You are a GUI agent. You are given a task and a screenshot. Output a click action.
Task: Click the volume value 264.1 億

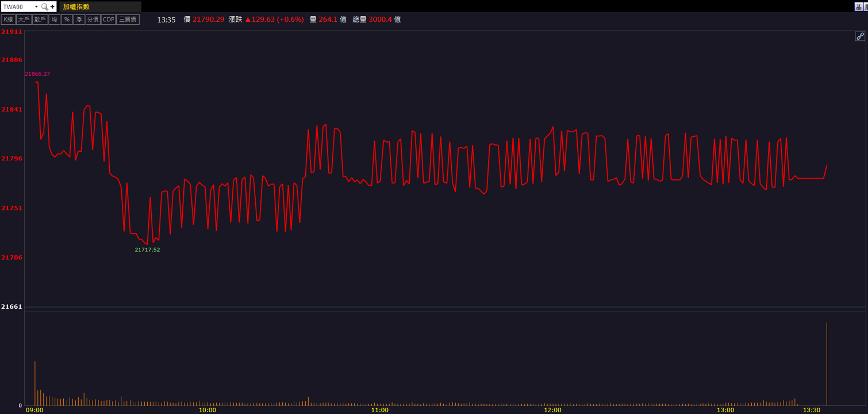click(x=332, y=20)
